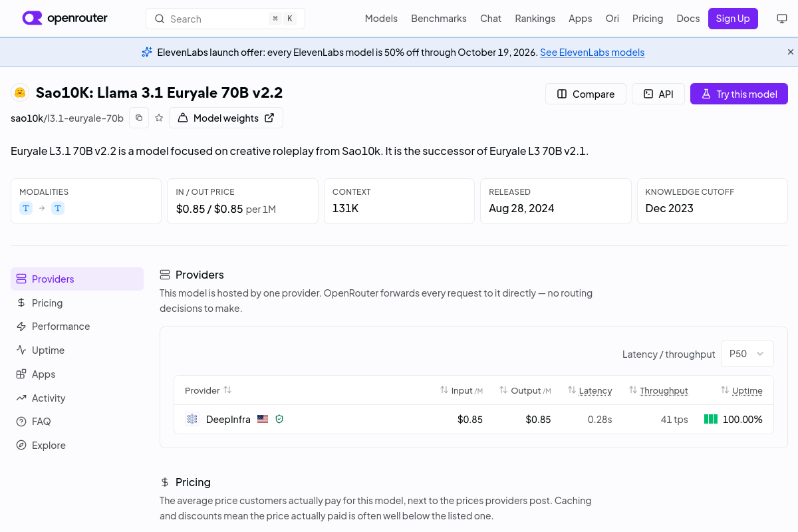Go to Pricing in the left sidebar
The width and height of the screenshot is (798, 532).
click(x=77, y=303)
